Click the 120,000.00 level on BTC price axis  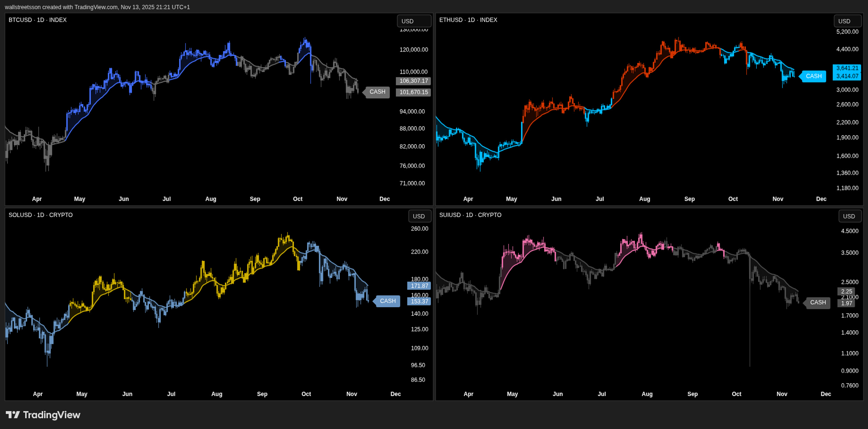(x=414, y=50)
